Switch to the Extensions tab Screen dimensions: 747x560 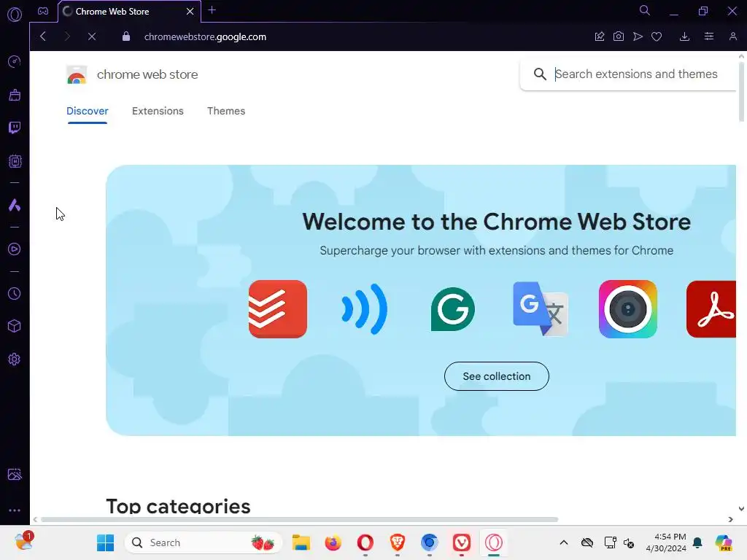click(158, 111)
